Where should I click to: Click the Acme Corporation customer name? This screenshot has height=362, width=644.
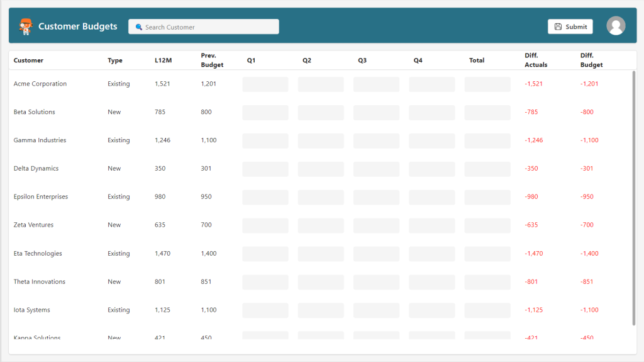(40, 84)
